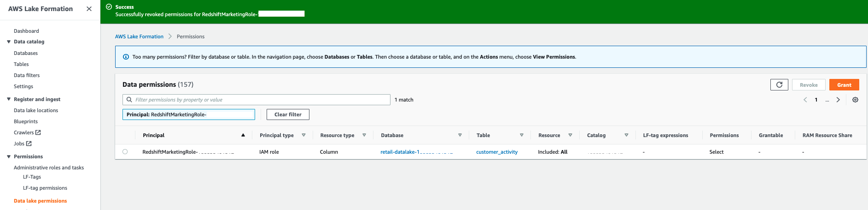
Task: Open AWS Lake Formation breadcrumb link
Action: click(x=139, y=36)
